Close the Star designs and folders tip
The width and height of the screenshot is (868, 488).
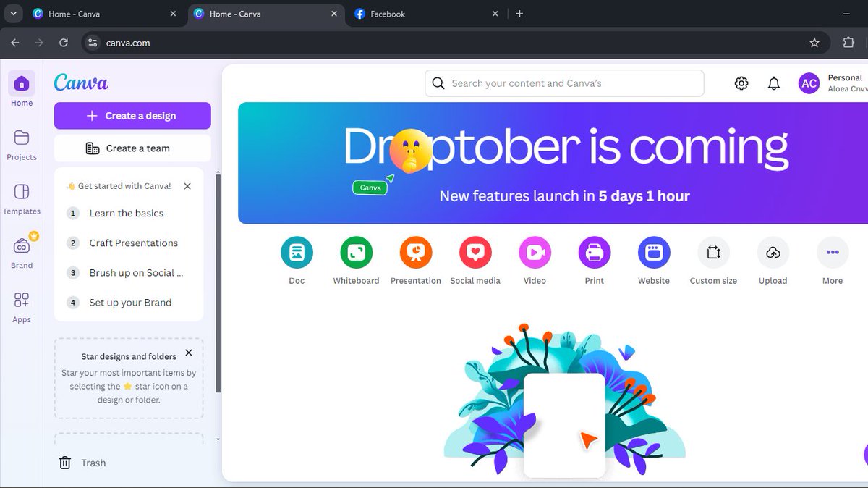pyautogui.click(x=189, y=353)
